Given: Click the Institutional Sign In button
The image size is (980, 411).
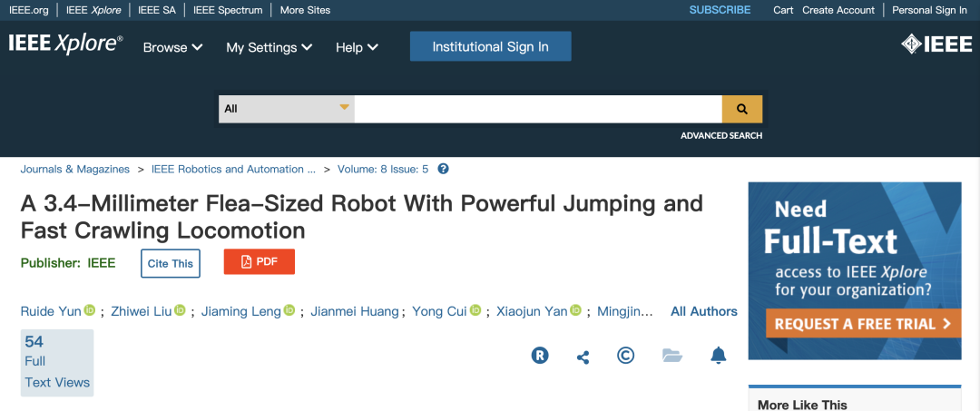Looking at the screenshot, I should pyautogui.click(x=490, y=46).
